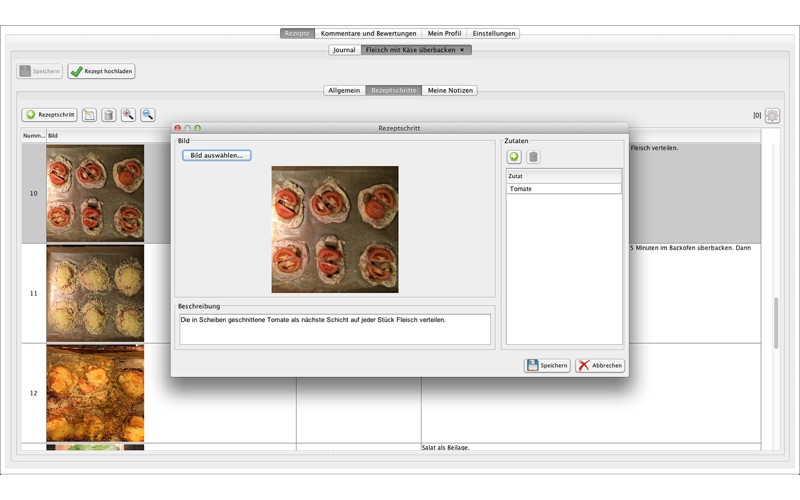Click the 'Minuten im Backofen überbacken' description
The height and width of the screenshot is (500, 800).
(691, 248)
